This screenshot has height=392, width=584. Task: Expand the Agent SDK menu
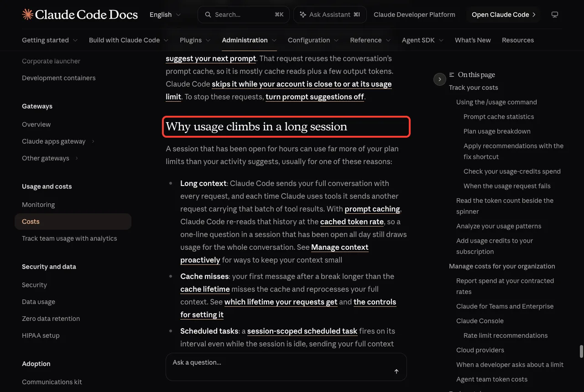click(423, 40)
